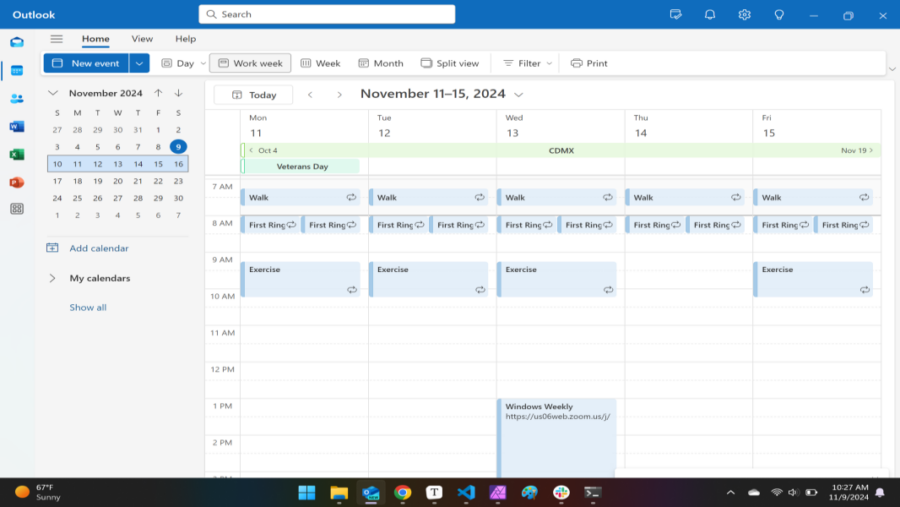Switch to Month view
The width and height of the screenshot is (900, 507).
point(381,63)
